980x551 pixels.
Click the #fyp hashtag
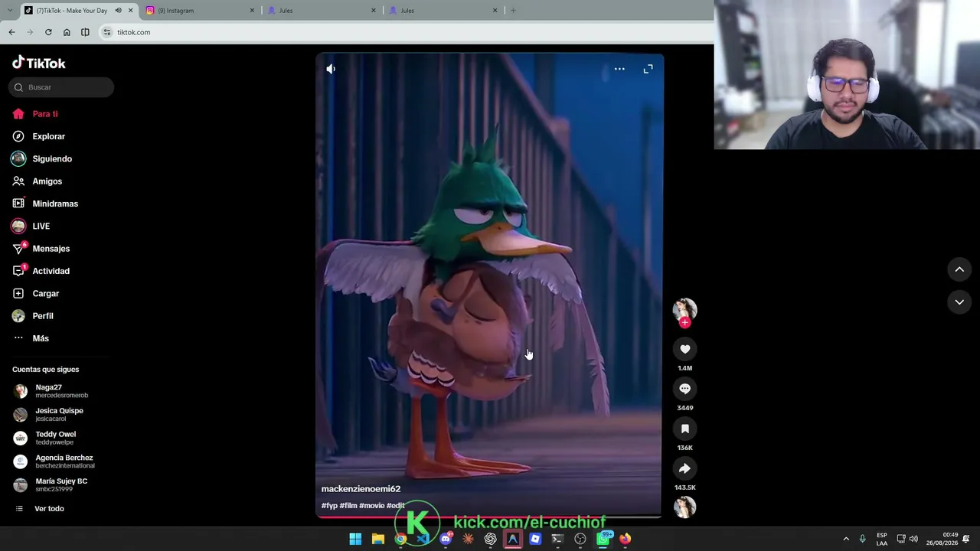coord(329,506)
